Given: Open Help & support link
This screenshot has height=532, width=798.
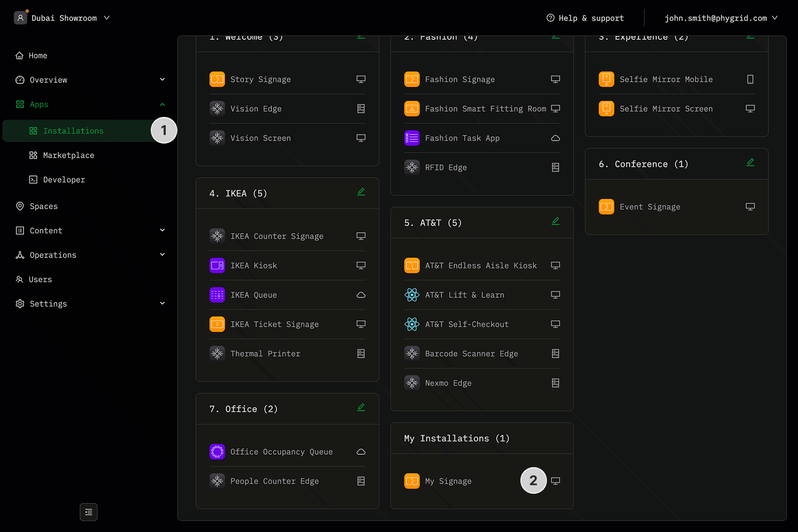Looking at the screenshot, I should pos(585,18).
